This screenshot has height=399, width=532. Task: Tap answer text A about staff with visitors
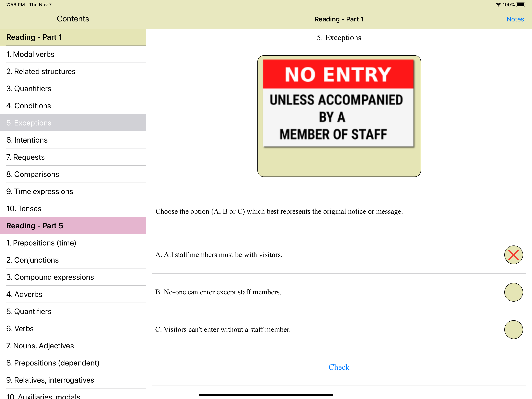(219, 255)
